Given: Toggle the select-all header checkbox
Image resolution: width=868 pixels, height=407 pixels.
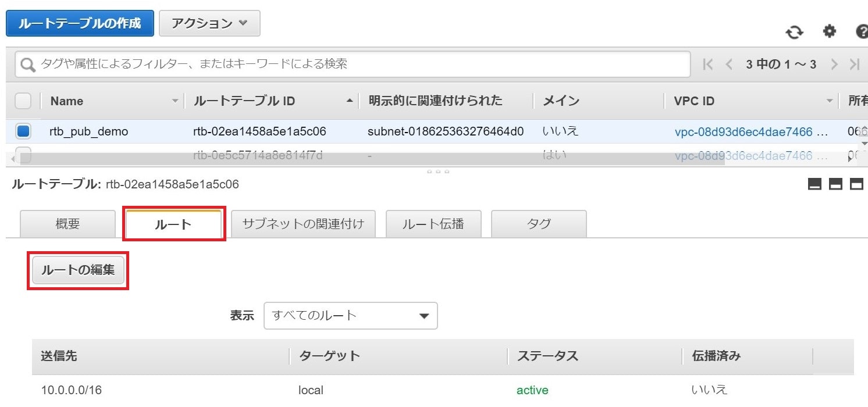Looking at the screenshot, I should 23,101.
